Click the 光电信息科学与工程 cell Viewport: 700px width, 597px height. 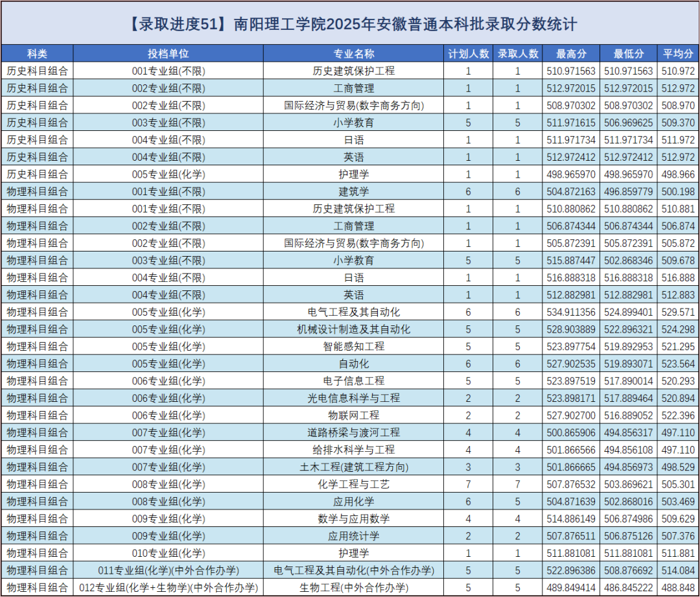tap(354, 398)
